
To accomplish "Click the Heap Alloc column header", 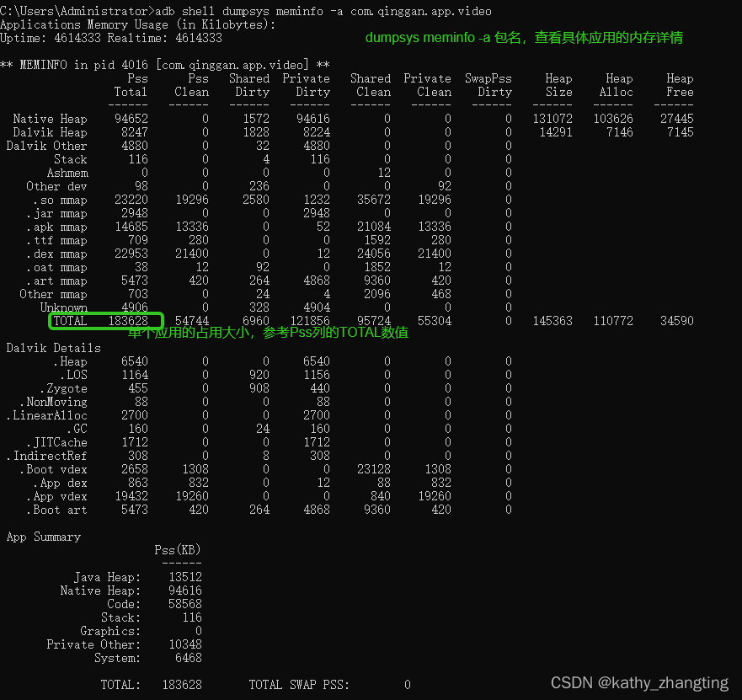I will [x=616, y=85].
